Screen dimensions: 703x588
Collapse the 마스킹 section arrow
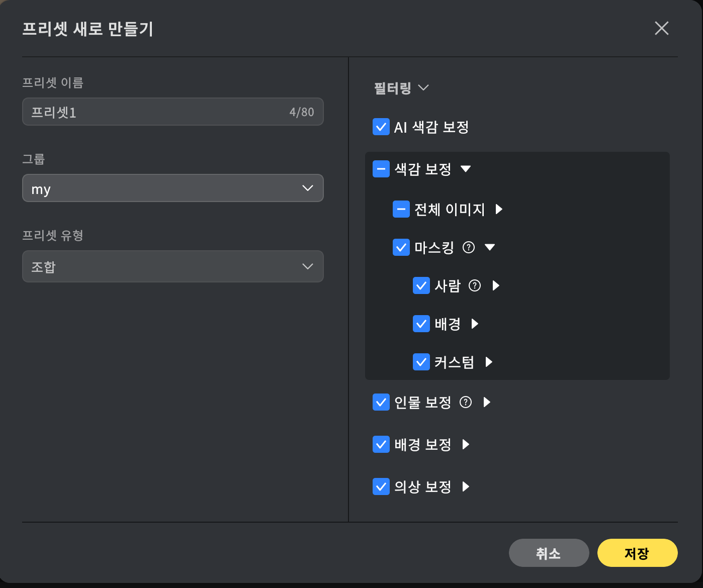pos(490,247)
